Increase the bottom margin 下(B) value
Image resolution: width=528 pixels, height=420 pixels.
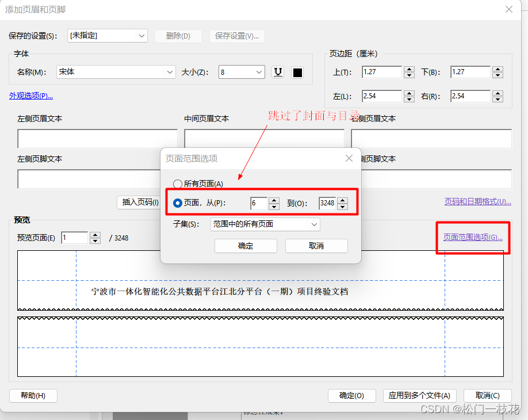pos(498,69)
